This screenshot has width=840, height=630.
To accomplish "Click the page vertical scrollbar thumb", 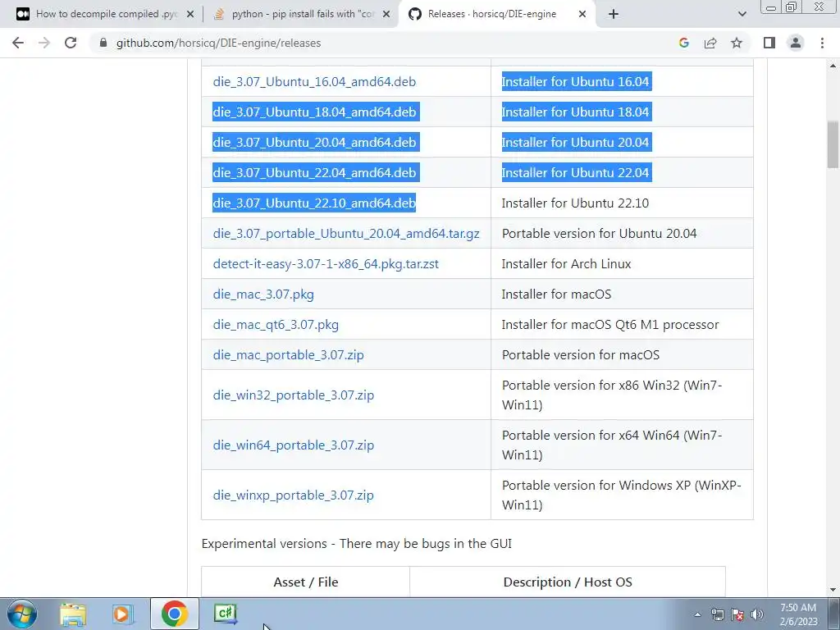I will [833, 144].
